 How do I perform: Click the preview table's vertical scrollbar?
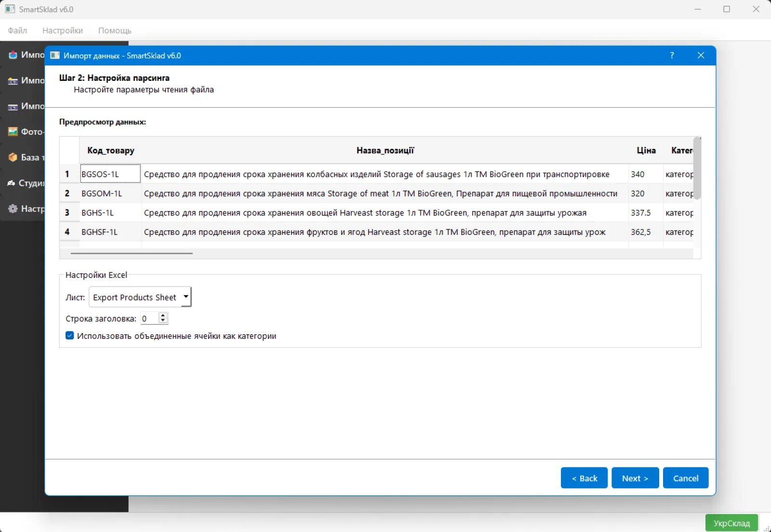click(x=697, y=168)
